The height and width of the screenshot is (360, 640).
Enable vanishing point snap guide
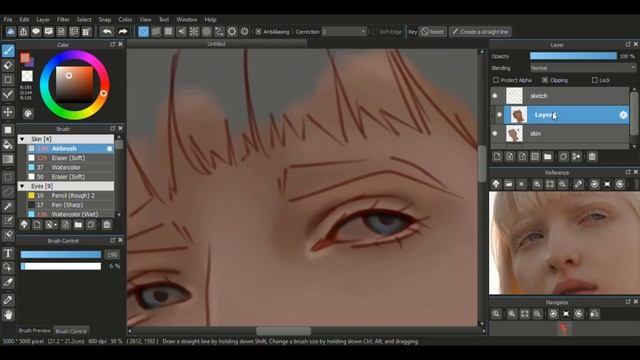(181, 31)
